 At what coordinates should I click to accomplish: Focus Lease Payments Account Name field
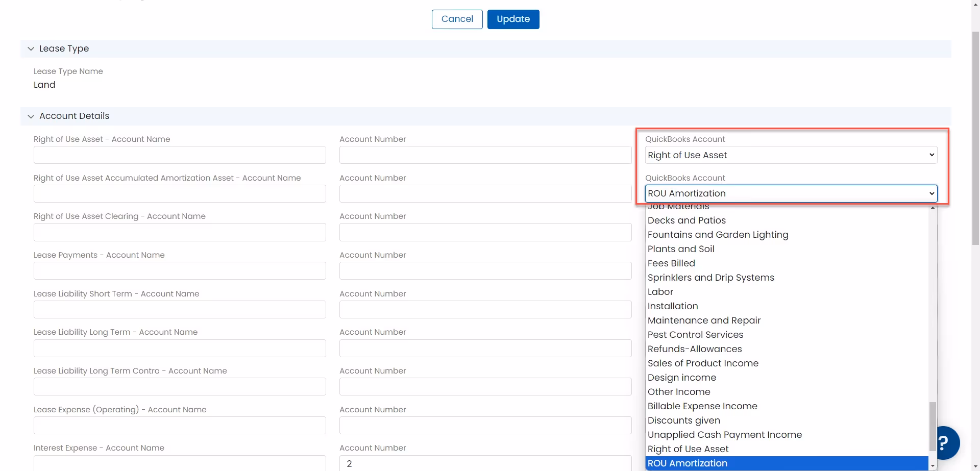tap(180, 271)
